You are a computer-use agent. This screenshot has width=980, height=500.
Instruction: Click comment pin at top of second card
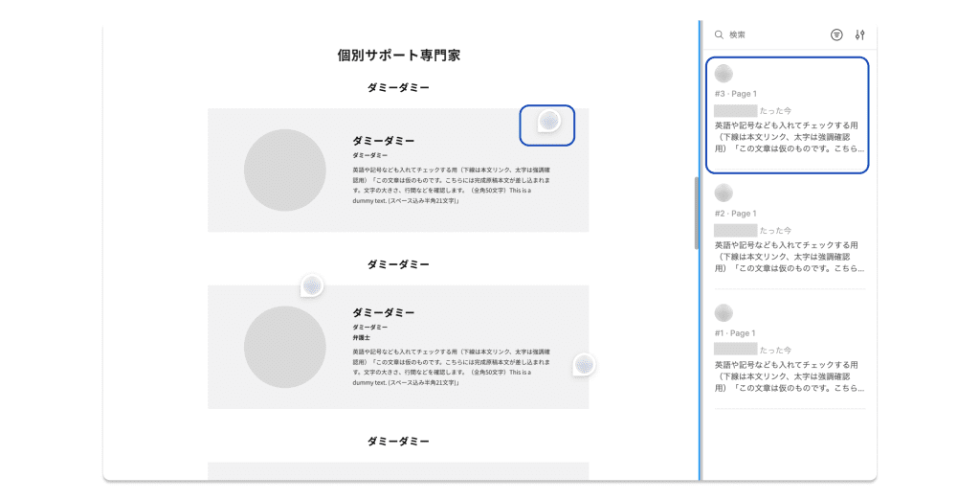click(x=312, y=285)
